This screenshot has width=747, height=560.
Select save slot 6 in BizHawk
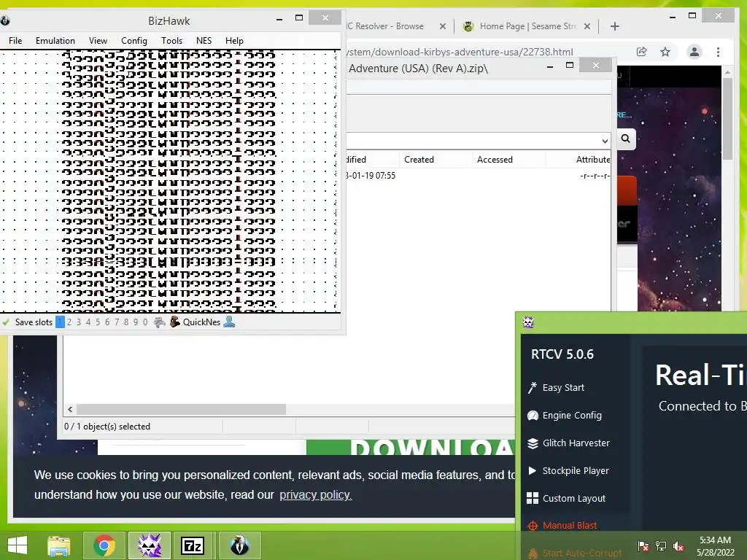[x=107, y=322]
